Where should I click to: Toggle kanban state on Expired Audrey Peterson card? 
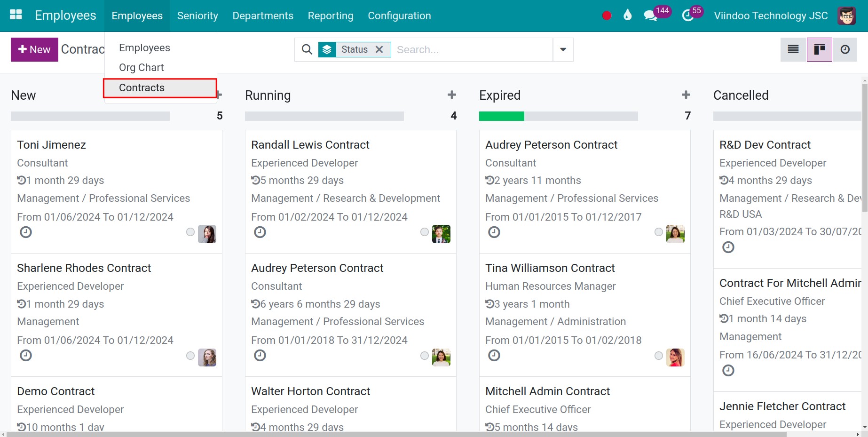(659, 232)
